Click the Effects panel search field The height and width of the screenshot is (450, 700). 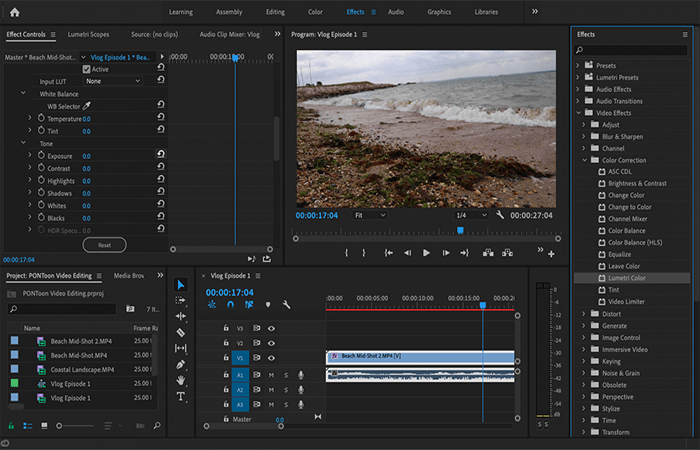pos(631,50)
